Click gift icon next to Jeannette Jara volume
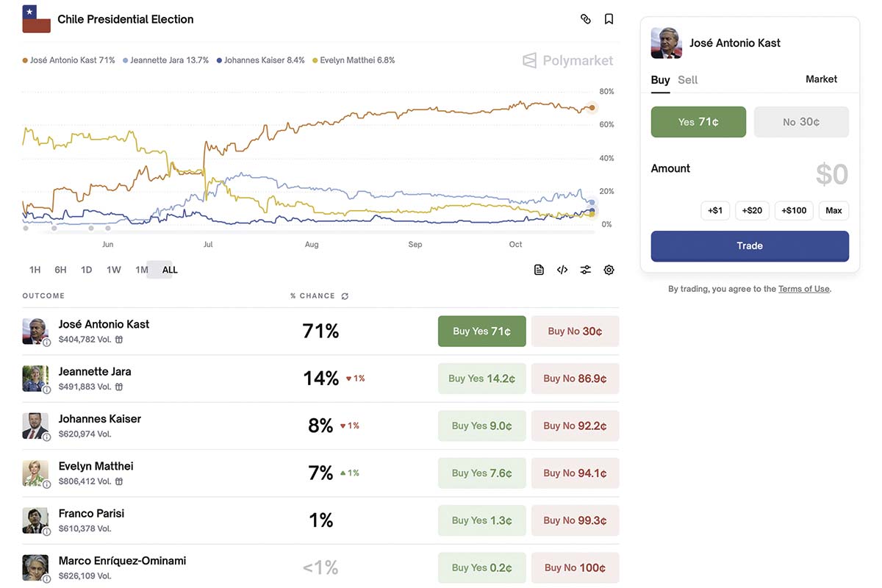882x588 pixels. click(x=119, y=387)
